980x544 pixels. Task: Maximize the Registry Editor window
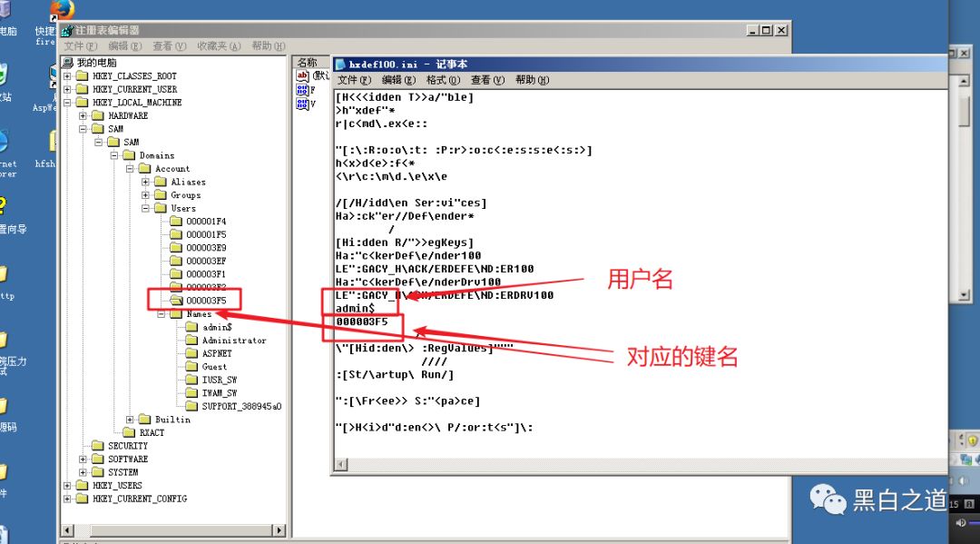[x=766, y=30]
